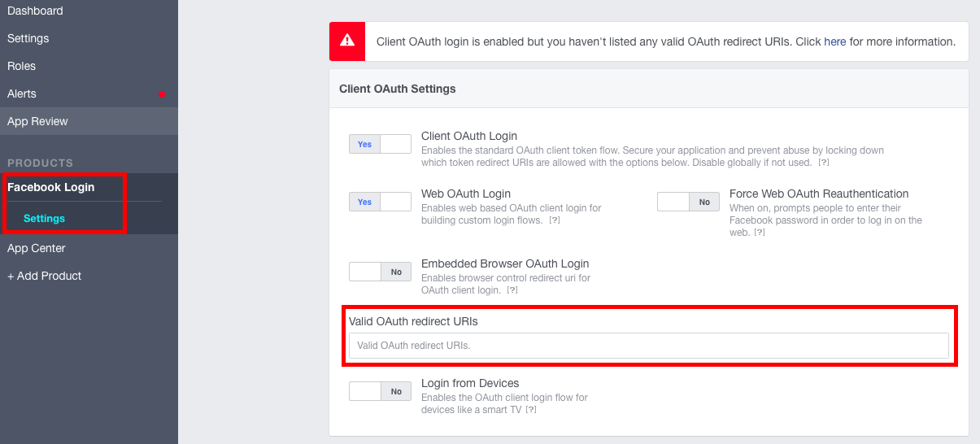The width and height of the screenshot is (980, 444).
Task: Open Settings under Facebook Login
Action: point(44,219)
